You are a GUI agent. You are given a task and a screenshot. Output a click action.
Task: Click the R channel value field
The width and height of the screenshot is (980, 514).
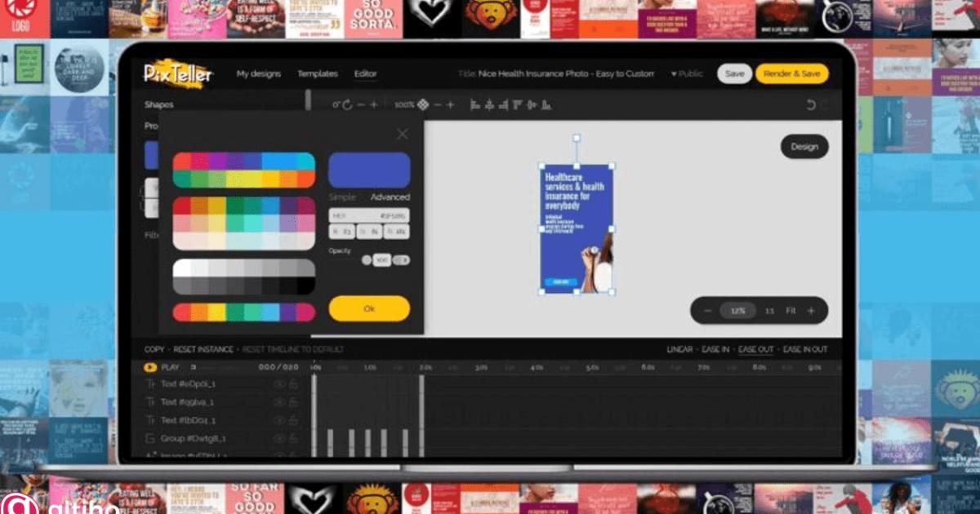point(341,232)
